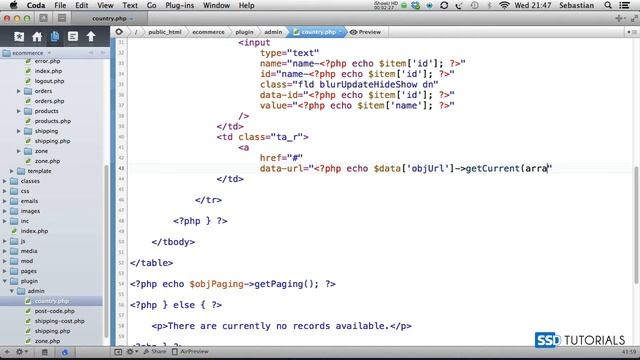Click ecommerce in the path bar

tap(208, 32)
